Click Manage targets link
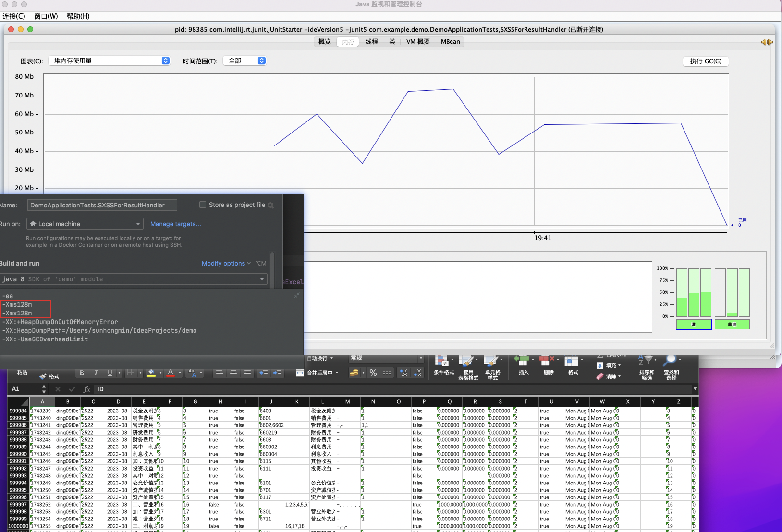The height and width of the screenshot is (532, 782). pos(175,224)
